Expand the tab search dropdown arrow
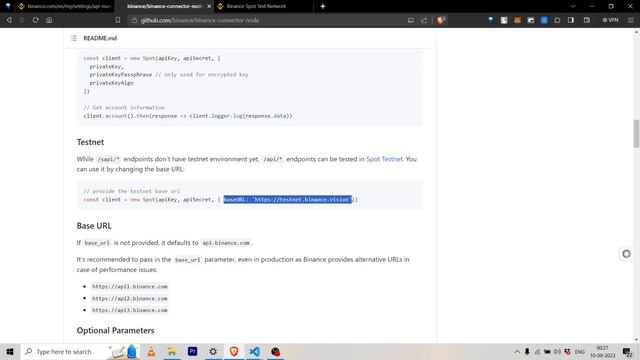This screenshot has width=640, height=360. [573, 6]
